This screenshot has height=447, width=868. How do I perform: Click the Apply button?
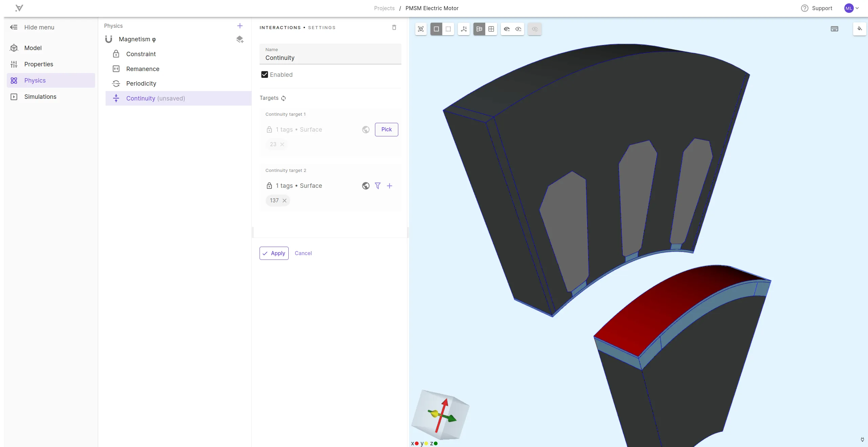click(x=274, y=253)
